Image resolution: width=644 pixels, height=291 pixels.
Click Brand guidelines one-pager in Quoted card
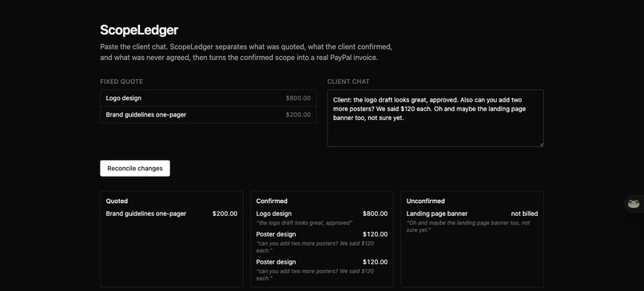[146, 213]
